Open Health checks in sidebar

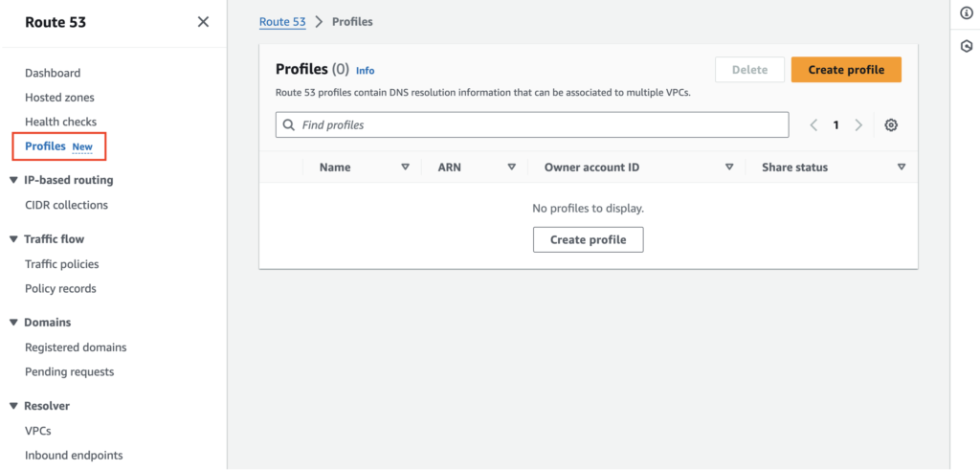60,122
